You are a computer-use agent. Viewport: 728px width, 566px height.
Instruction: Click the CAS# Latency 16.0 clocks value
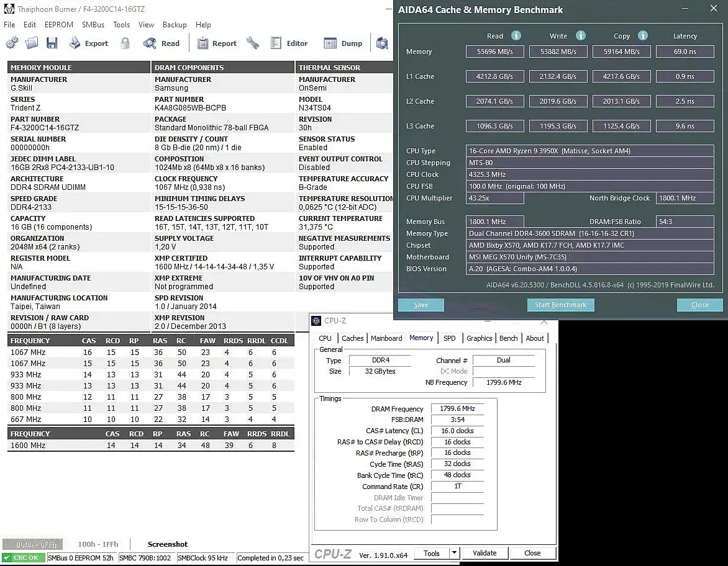[457, 431]
